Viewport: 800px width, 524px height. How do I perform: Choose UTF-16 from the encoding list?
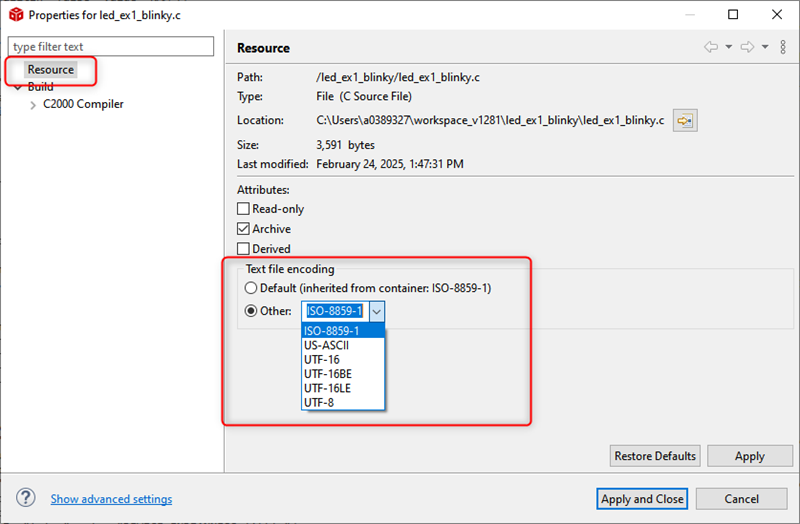tap(343, 360)
